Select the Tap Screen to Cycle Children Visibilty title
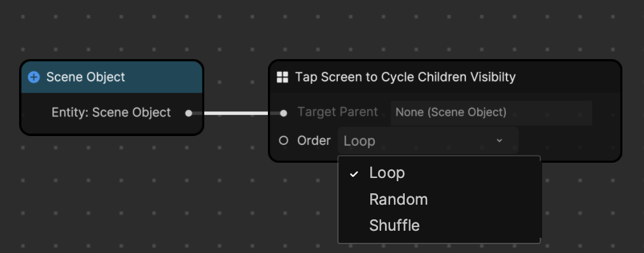Image resolution: width=644 pixels, height=253 pixels. point(405,77)
